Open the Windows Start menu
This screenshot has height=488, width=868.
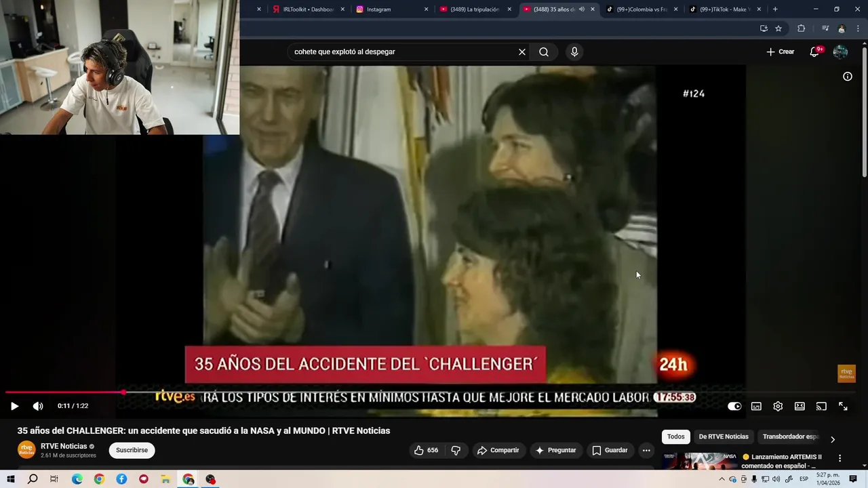11,479
